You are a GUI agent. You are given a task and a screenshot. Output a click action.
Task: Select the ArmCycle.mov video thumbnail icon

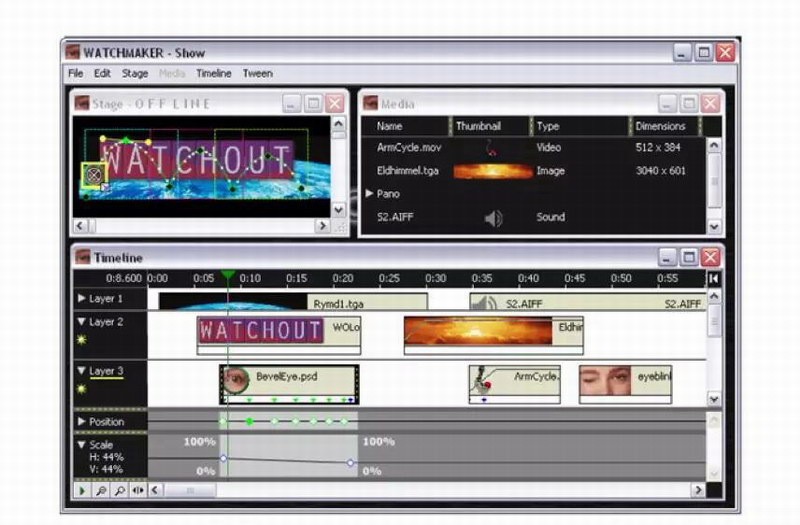pos(490,148)
